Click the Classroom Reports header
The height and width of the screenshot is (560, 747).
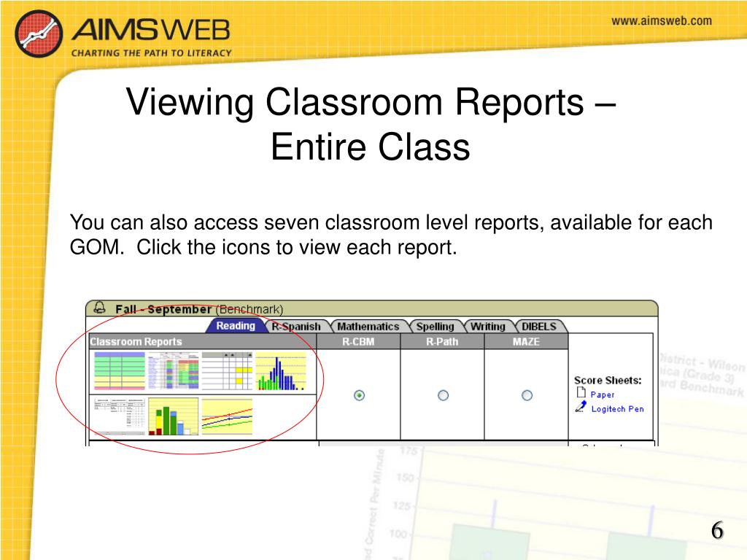(203, 341)
